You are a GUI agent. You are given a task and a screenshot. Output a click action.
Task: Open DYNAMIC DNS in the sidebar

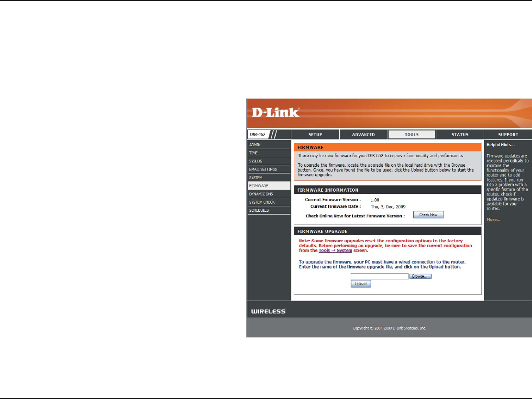tap(269, 194)
